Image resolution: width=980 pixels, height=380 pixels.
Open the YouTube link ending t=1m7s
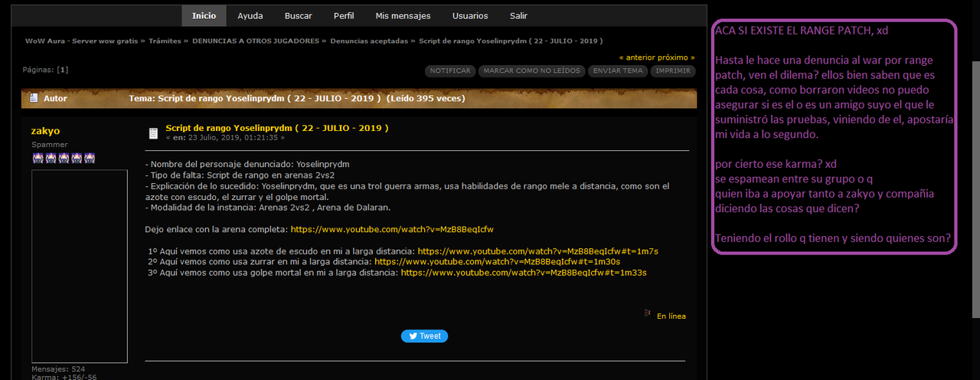538,251
